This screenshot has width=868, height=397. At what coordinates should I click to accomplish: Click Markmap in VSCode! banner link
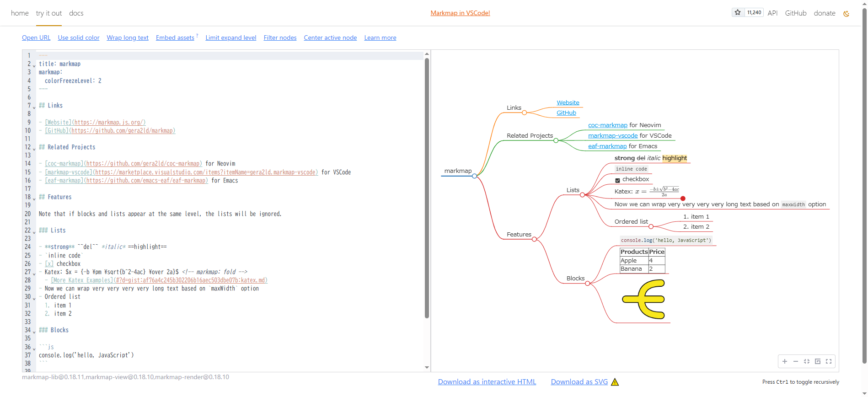[x=460, y=13]
